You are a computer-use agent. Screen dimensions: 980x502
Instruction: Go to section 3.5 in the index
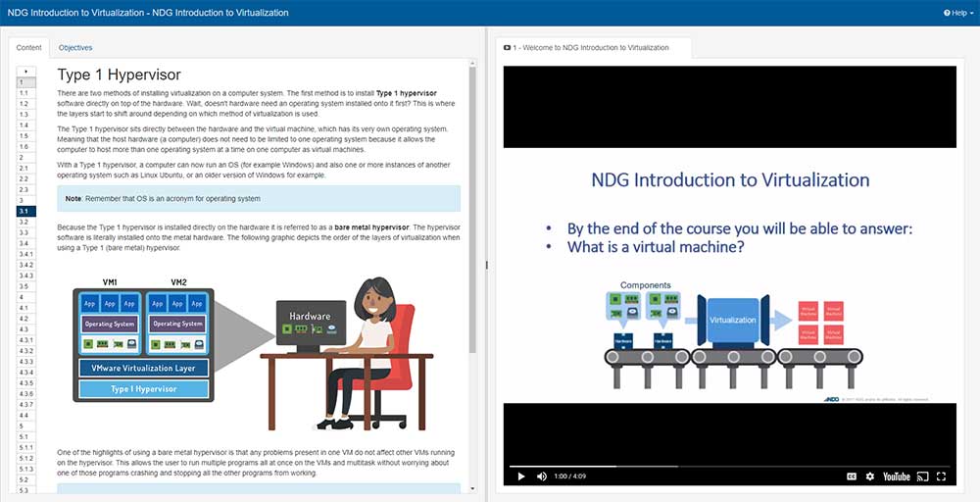click(x=25, y=286)
